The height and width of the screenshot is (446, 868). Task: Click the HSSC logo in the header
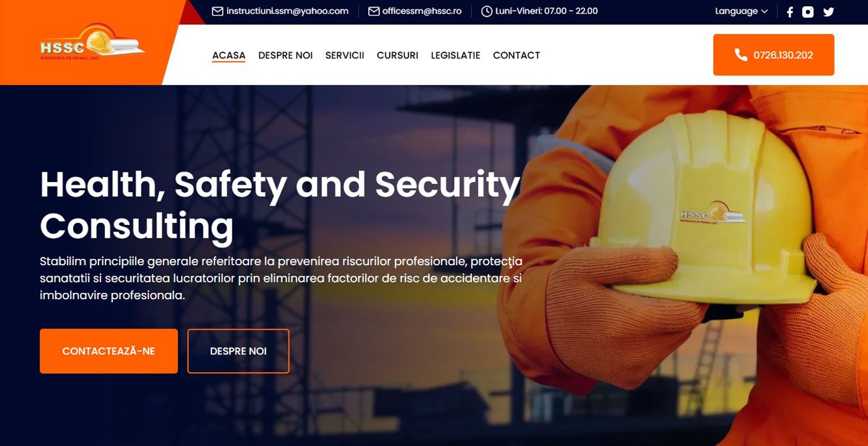(93, 42)
